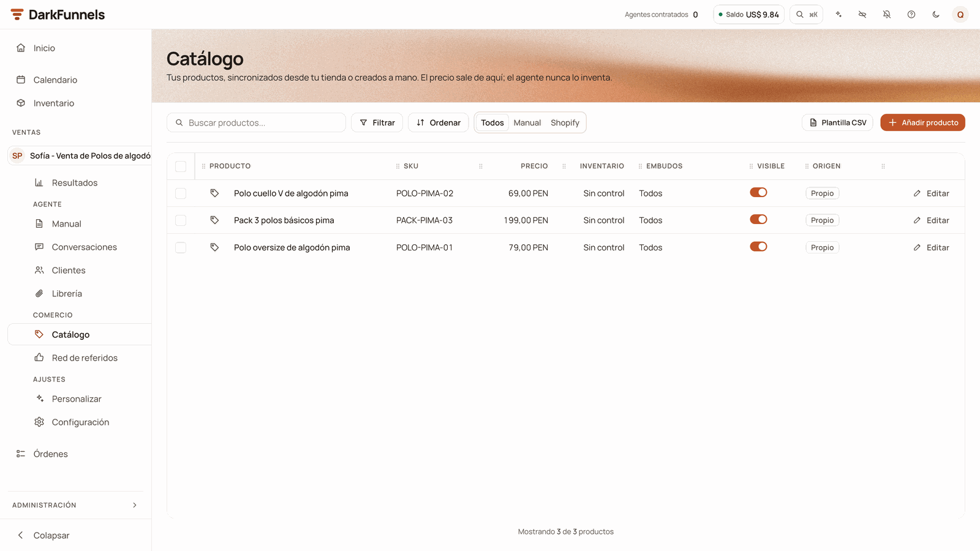Download the Plantilla CSV
The height and width of the screenshot is (551, 980).
pyautogui.click(x=837, y=122)
